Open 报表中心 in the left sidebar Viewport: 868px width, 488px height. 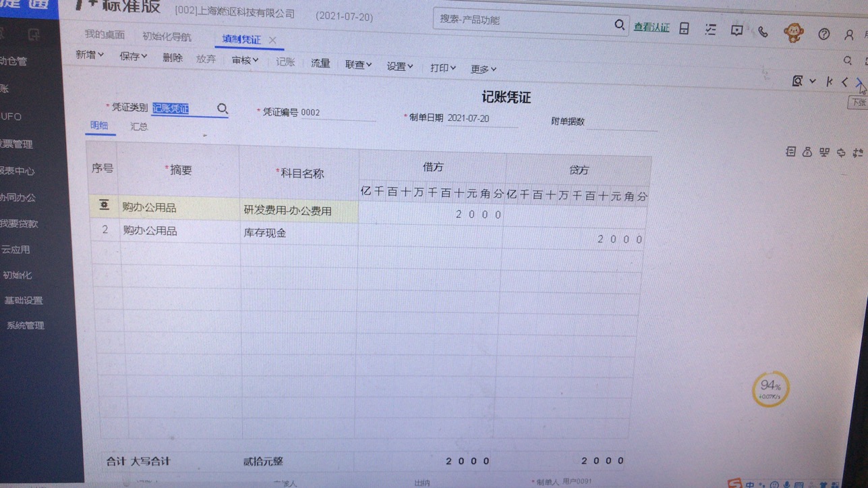click(x=16, y=171)
